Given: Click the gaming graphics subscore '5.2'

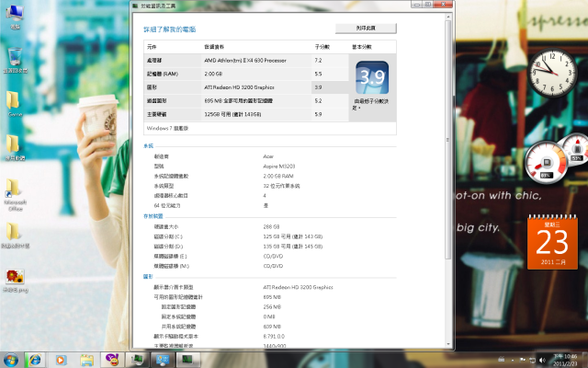Looking at the screenshot, I should pos(318,100).
